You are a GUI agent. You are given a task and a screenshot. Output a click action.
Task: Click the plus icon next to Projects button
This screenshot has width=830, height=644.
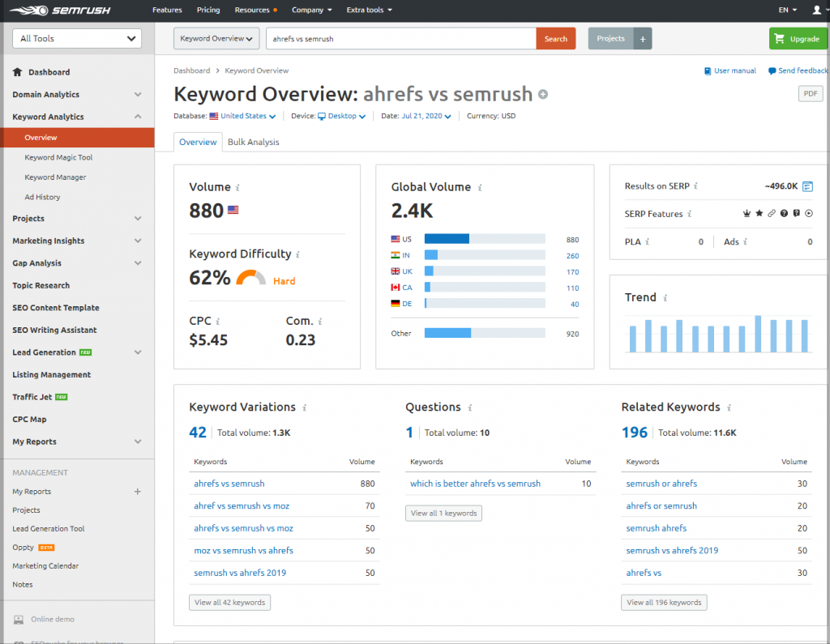click(643, 39)
